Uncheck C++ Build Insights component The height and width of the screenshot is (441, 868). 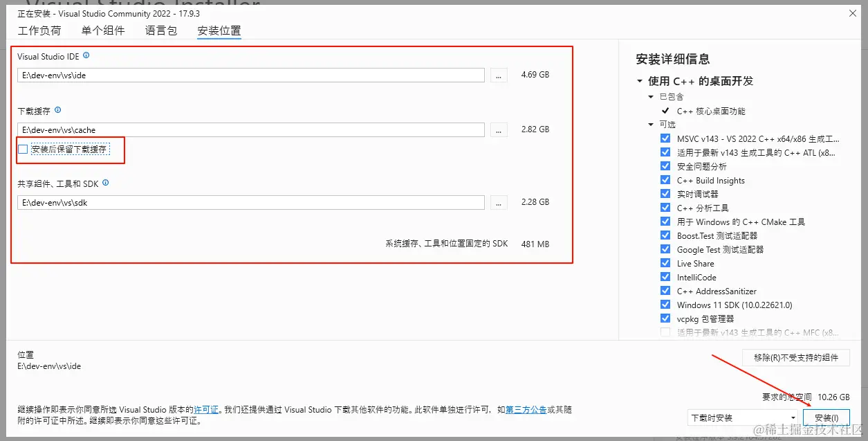pyautogui.click(x=665, y=180)
